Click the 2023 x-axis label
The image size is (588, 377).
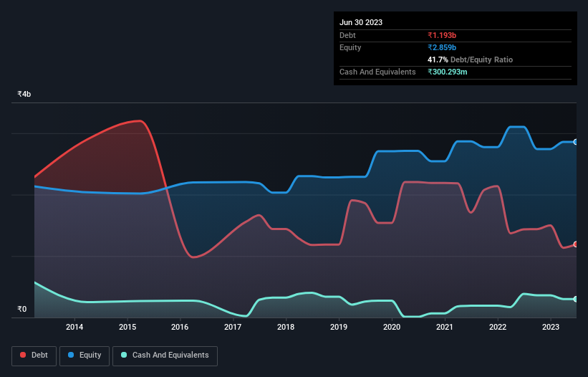click(551, 327)
